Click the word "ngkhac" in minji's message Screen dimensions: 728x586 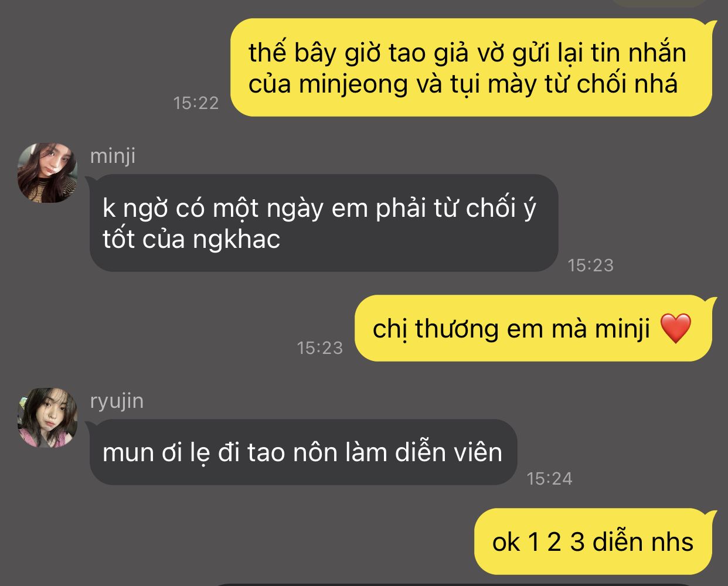pyautogui.click(x=236, y=240)
